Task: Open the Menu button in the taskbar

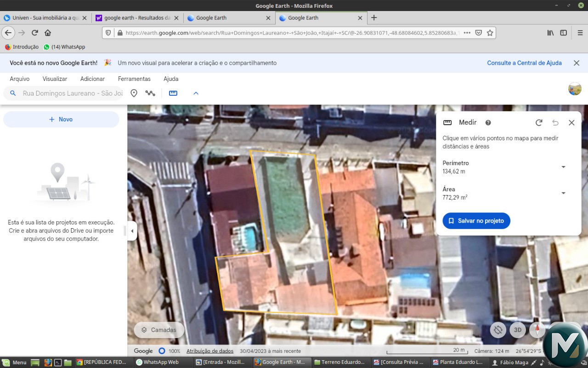Action: [15, 362]
